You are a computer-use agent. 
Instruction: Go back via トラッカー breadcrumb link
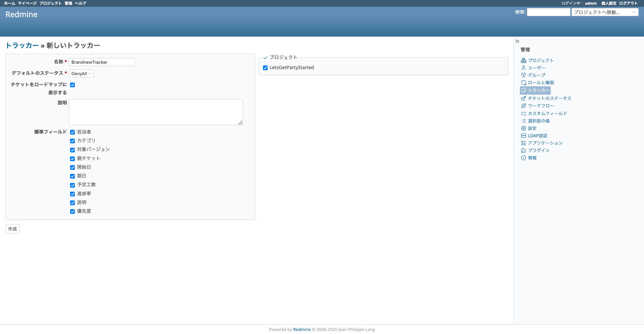click(x=22, y=46)
